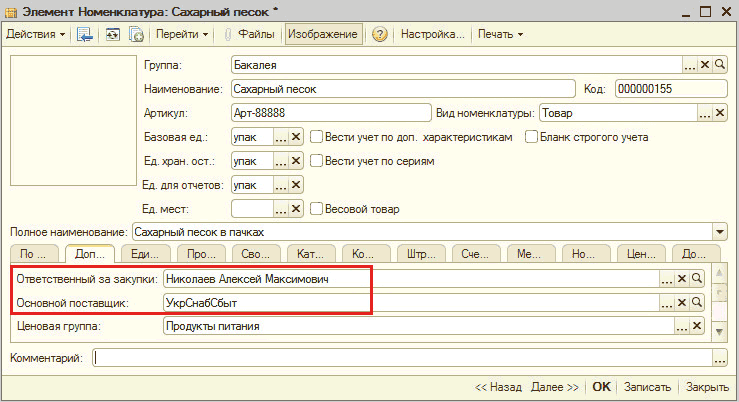The image size is (739, 402).
Task: Open the Кат... tab
Action: 311,254
